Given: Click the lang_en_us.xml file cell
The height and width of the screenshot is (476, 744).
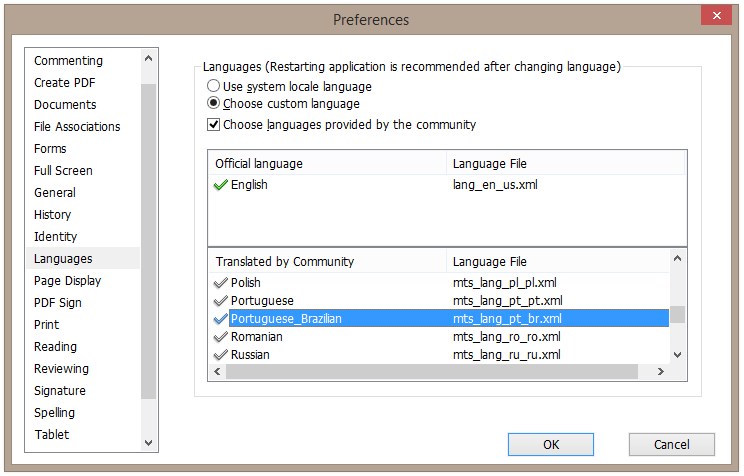Looking at the screenshot, I should 495,185.
